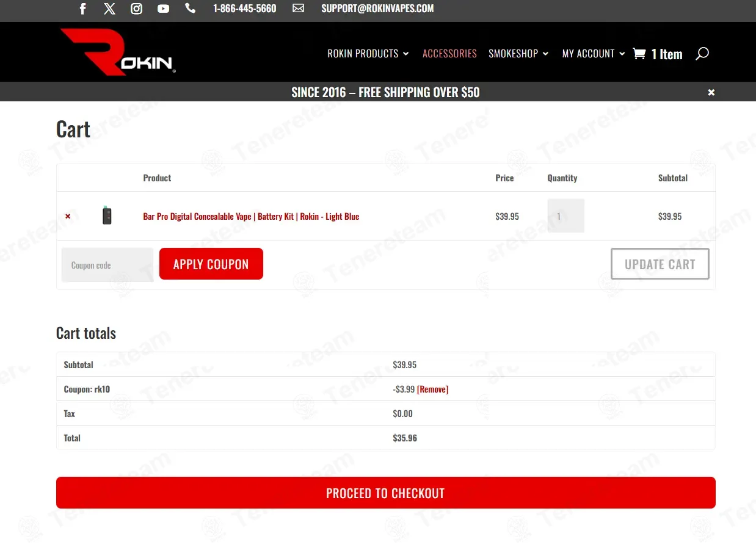Open the YouTube social icon
The width and height of the screenshot is (756, 547).
tap(163, 9)
